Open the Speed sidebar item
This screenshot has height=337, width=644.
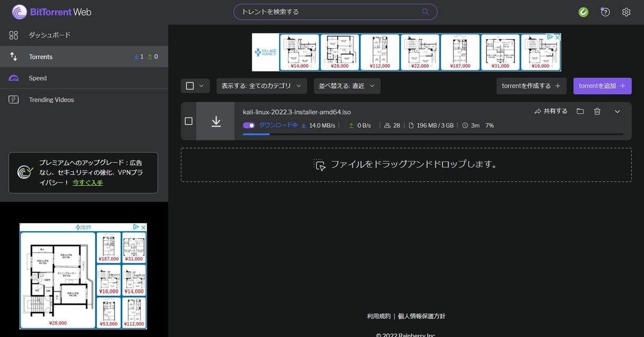point(84,78)
